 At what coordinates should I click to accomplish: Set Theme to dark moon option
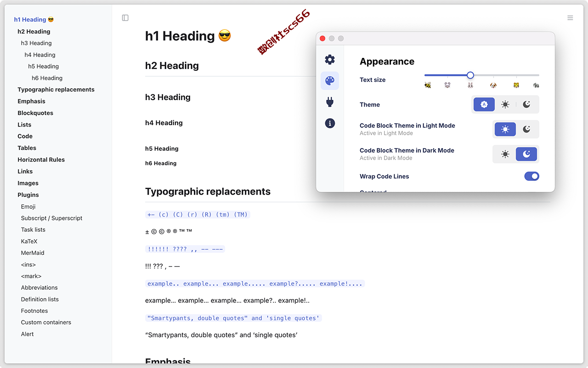[x=527, y=104]
